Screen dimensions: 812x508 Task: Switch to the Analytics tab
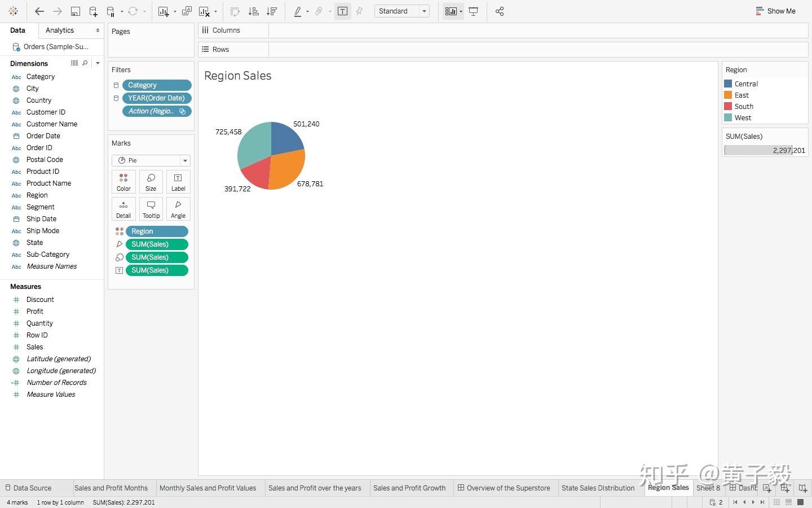(x=60, y=30)
